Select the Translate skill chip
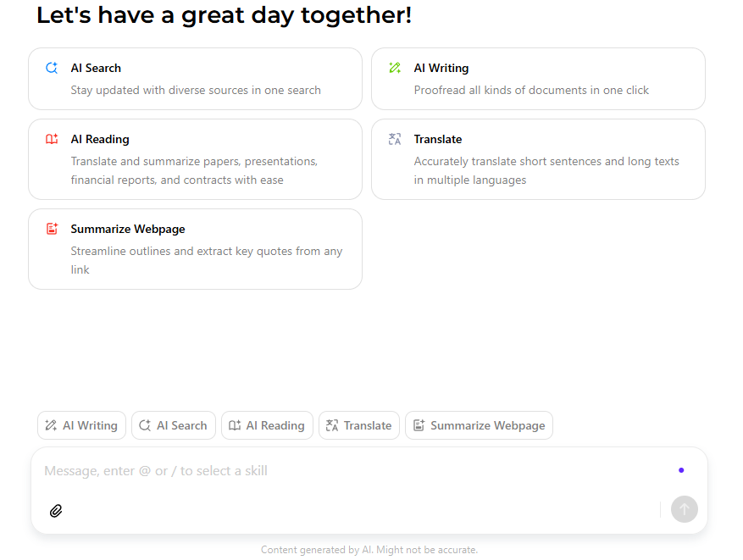The width and height of the screenshot is (743, 560). click(359, 425)
